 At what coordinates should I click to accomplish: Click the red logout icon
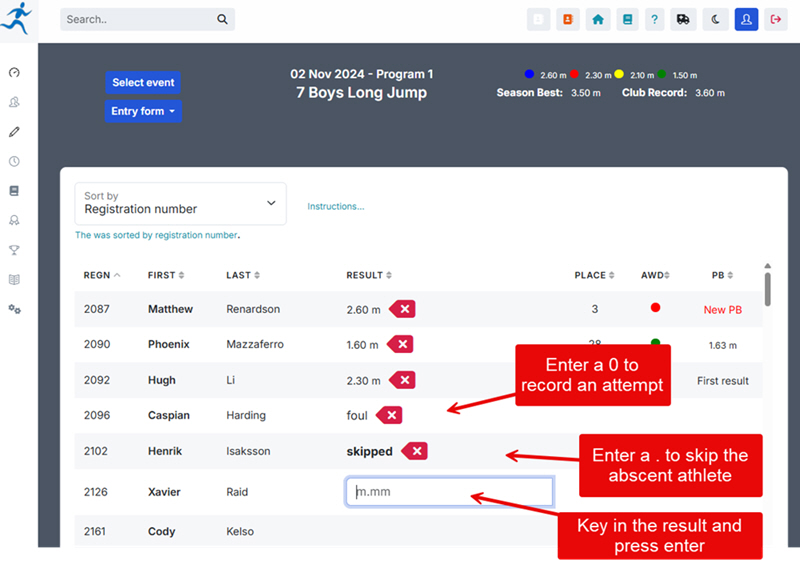pyautogui.click(x=776, y=19)
